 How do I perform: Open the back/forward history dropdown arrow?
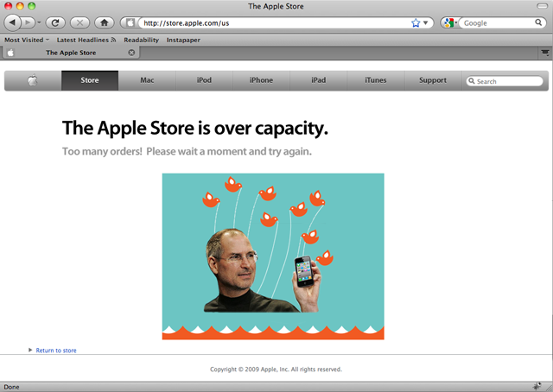point(39,23)
